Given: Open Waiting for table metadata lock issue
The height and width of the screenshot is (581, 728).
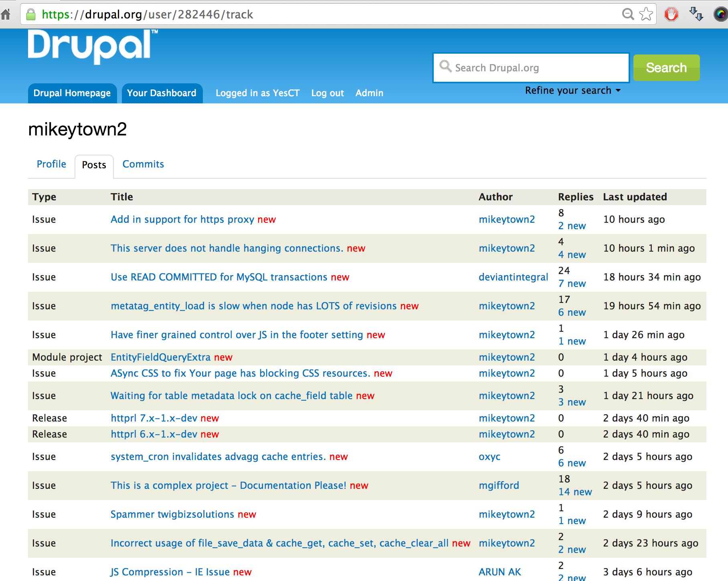Looking at the screenshot, I should coord(232,396).
